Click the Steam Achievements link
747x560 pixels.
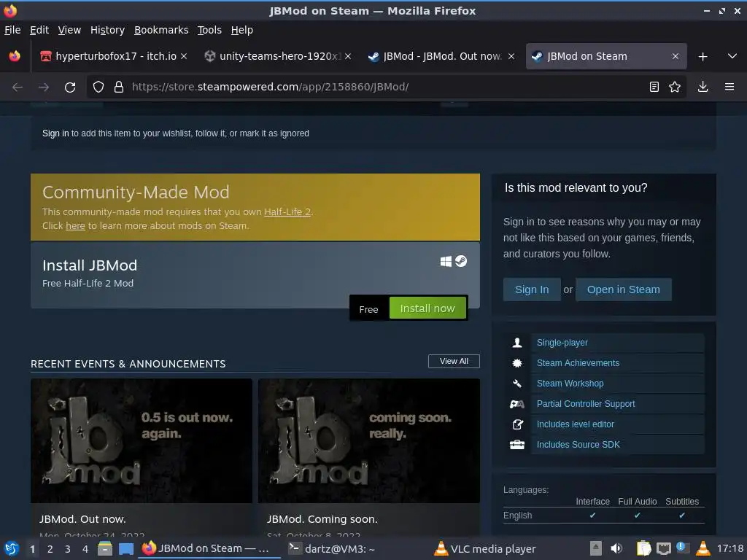578,363
